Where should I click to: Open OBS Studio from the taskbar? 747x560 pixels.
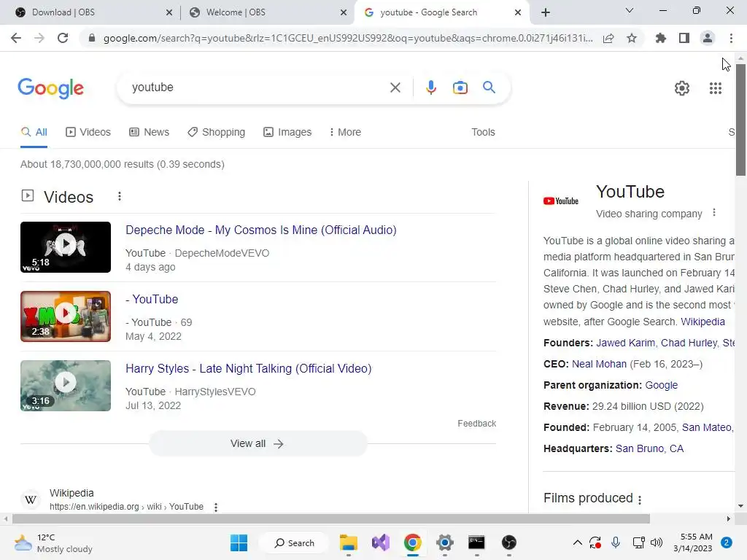point(508,542)
